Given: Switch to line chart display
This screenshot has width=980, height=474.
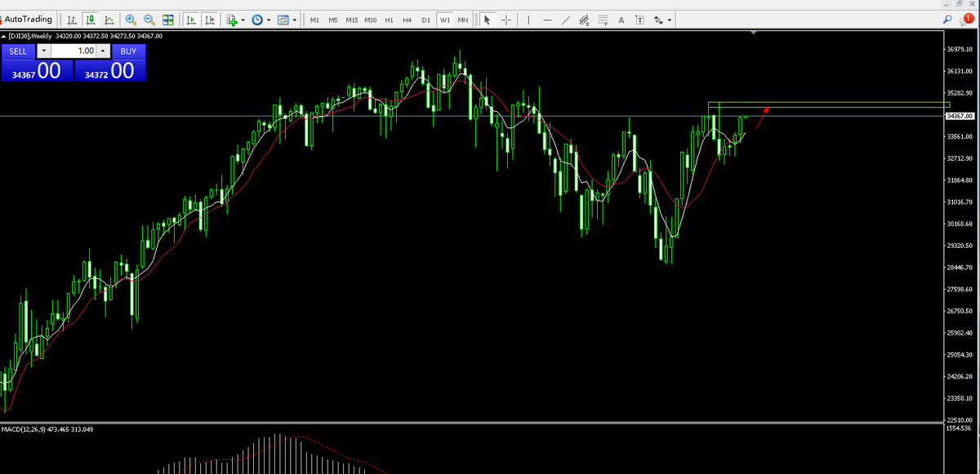Looking at the screenshot, I should [x=108, y=20].
